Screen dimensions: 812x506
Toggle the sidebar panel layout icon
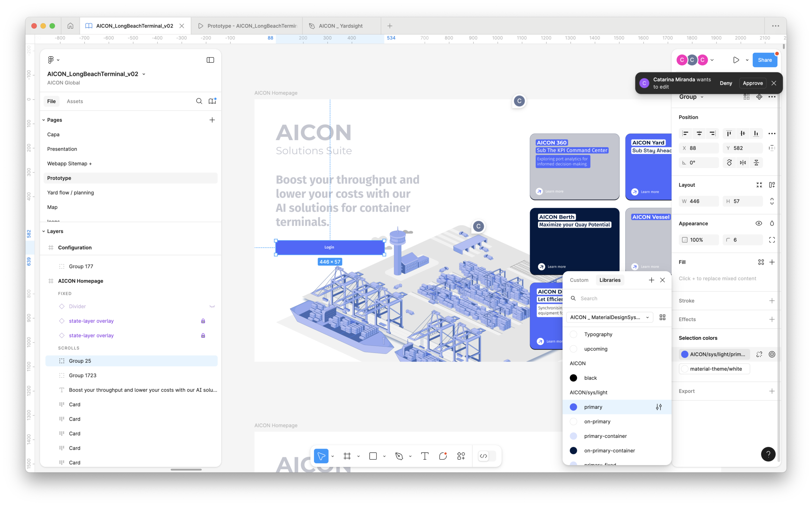pos(210,60)
